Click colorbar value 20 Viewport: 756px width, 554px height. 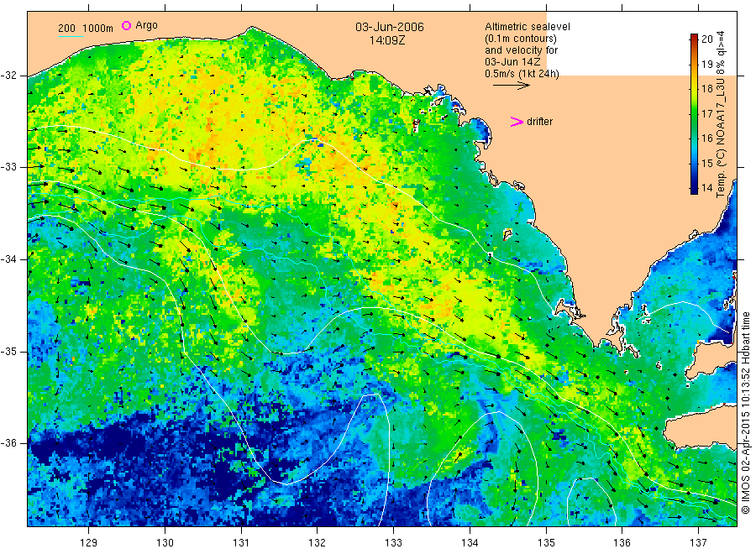[706, 39]
